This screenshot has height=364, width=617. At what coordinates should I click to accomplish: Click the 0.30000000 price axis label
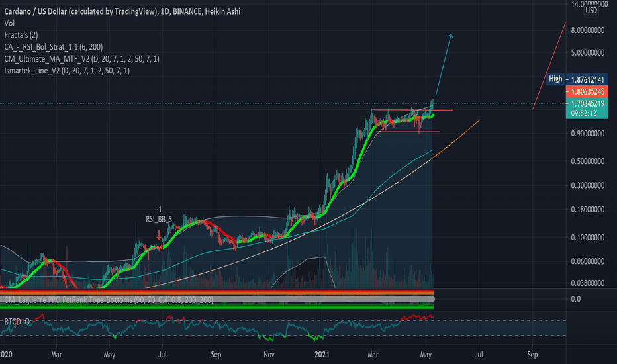coord(587,185)
